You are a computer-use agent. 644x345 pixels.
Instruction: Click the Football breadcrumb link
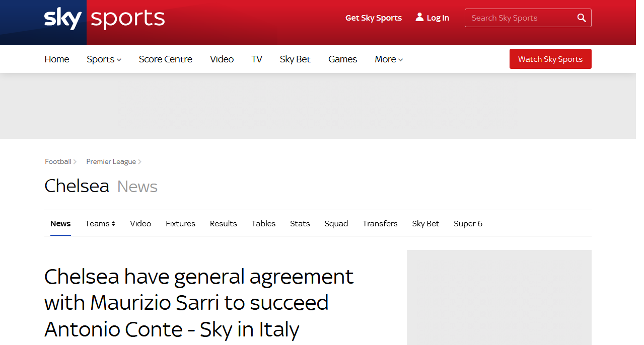point(58,161)
